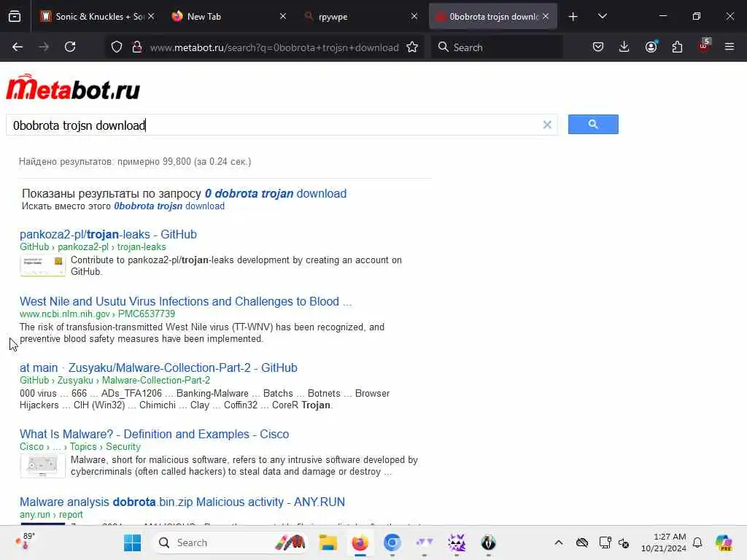Focus the Firefox toolbar Search box
747x560 pixels.
coord(498,47)
